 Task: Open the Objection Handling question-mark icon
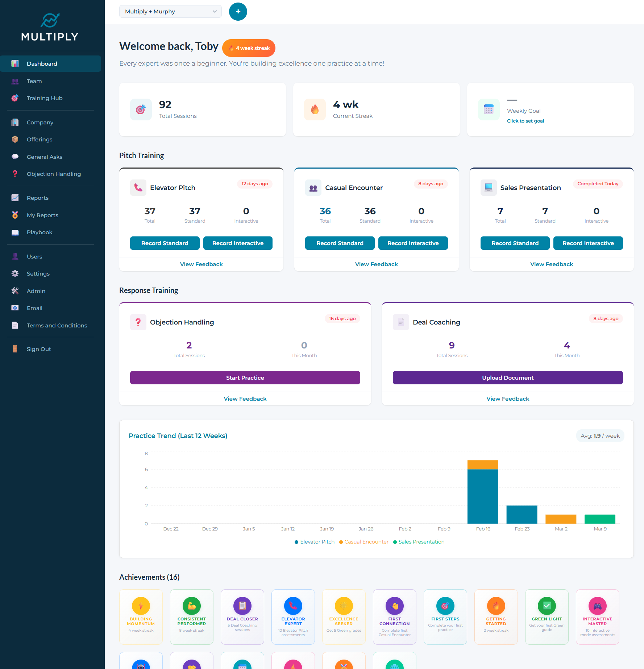pyautogui.click(x=15, y=174)
